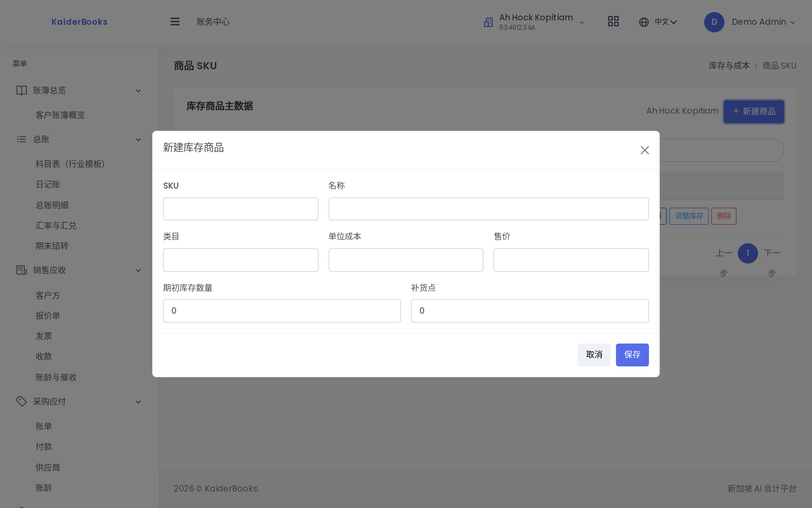Open 账龄与催收 in sidebar
Screen dimensions: 812x508
point(56,377)
